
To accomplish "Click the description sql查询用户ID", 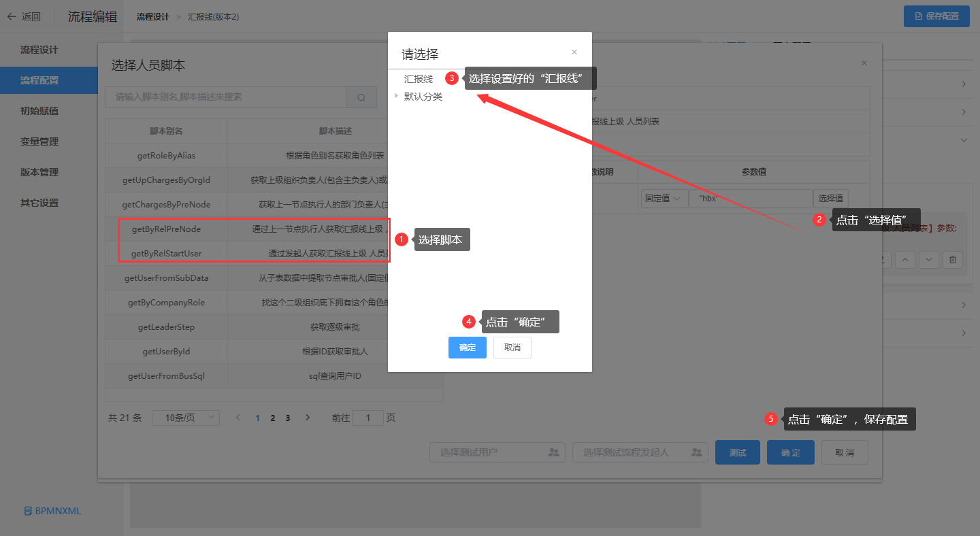I will point(335,376).
